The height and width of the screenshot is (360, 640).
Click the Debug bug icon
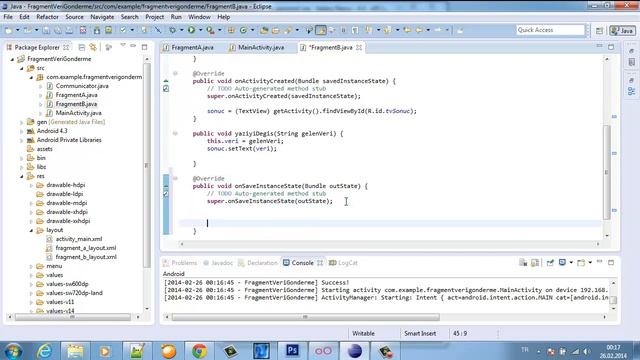click(x=173, y=30)
